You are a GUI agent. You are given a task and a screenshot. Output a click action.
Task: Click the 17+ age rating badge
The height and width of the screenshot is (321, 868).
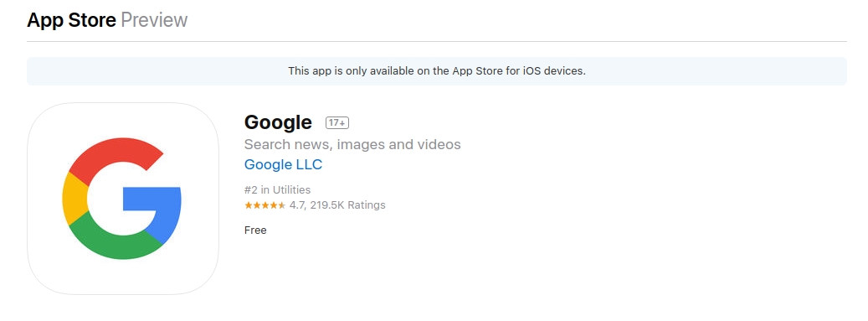point(337,122)
